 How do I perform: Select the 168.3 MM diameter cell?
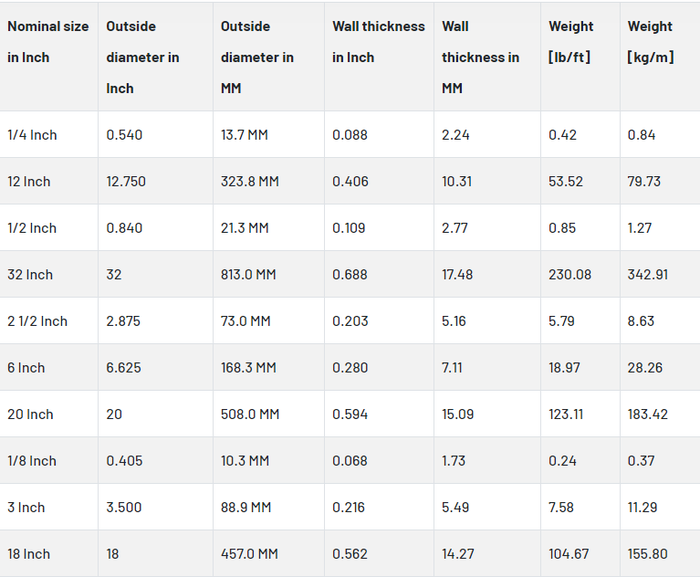click(248, 367)
